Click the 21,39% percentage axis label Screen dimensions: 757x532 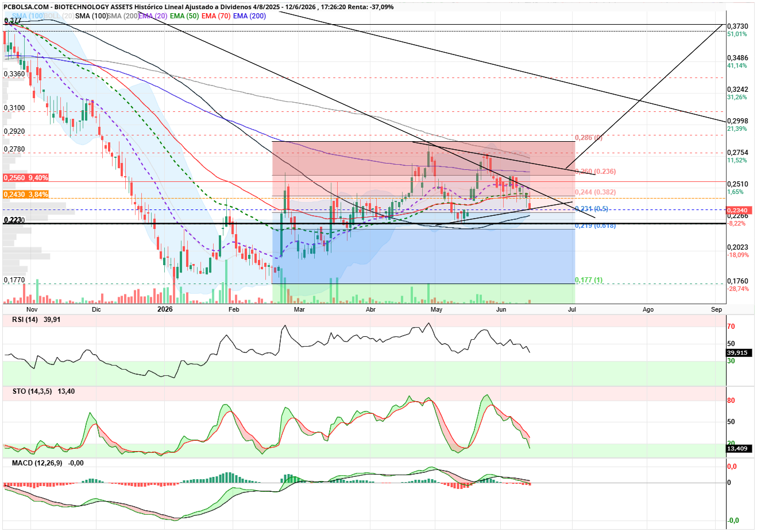pos(737,129)
